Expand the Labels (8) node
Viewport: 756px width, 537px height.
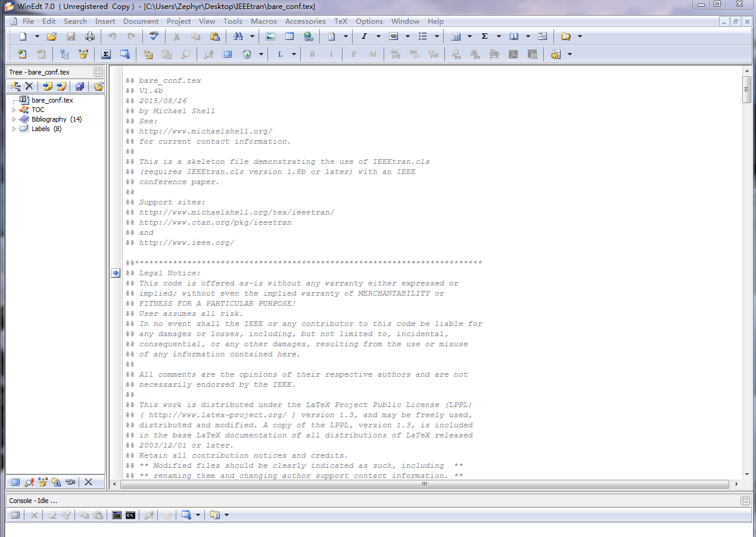pos(14,129)
